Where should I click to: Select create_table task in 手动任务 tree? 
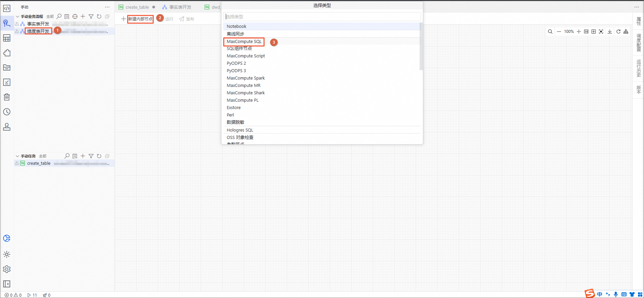click(39, 163)
